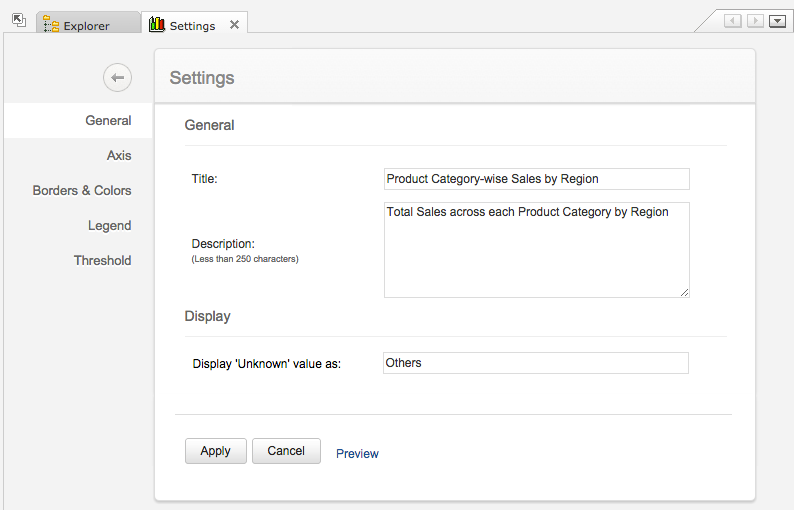The height and width of the screenshot is (510, 794).
Task: Go to the Axis settings section
Action: [119, 155]
